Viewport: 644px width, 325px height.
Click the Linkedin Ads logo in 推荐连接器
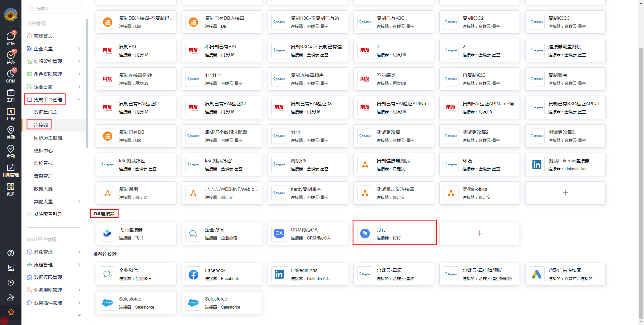[279, 274]
